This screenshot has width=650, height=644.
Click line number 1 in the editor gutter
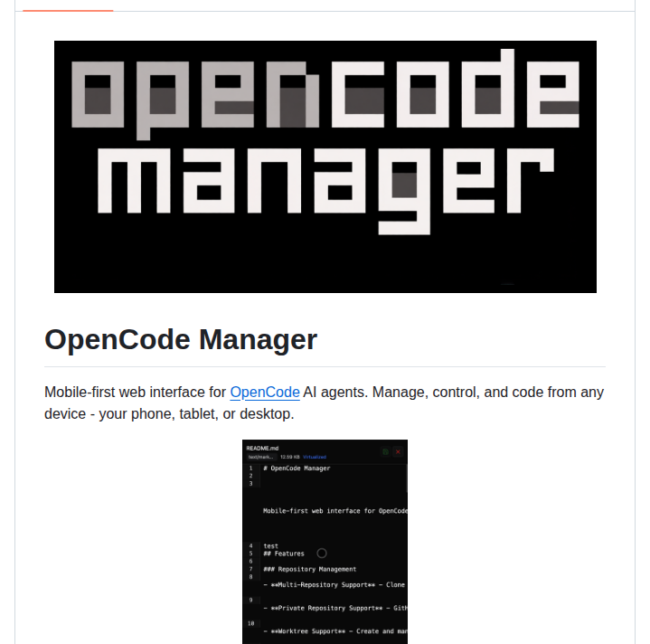pos(250,469)
